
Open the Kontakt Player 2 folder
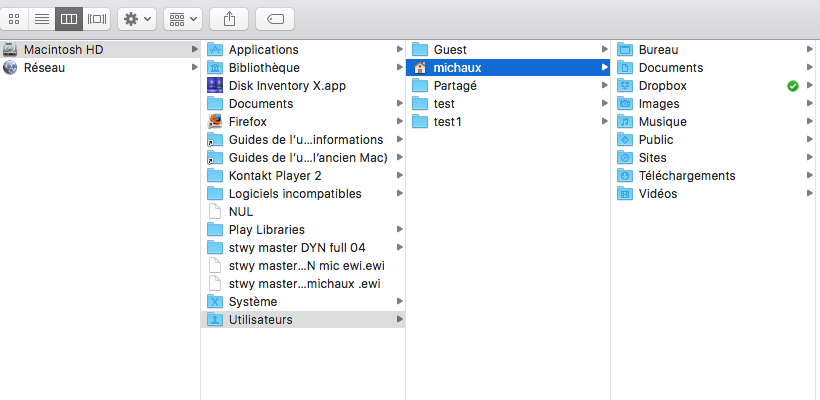pyautogui.click(x=275, y=176)
